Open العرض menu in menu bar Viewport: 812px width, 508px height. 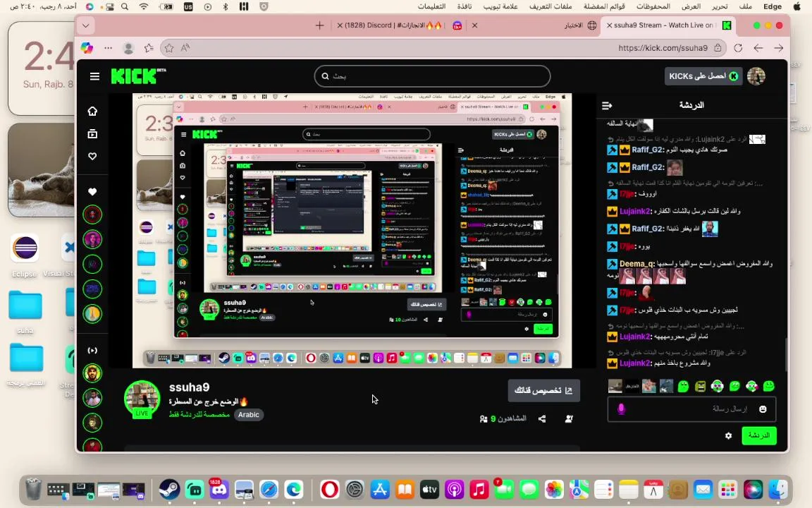pyautogui.click(x=691, y=6)
